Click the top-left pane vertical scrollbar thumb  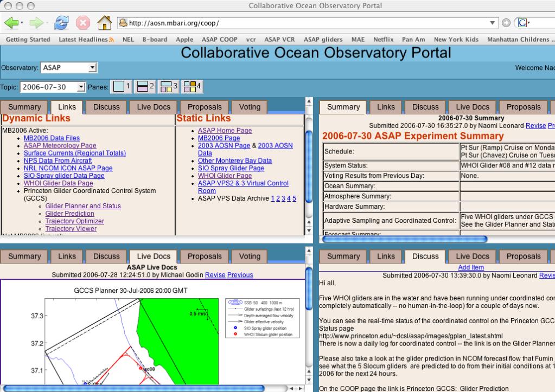(x=309, y=166)
